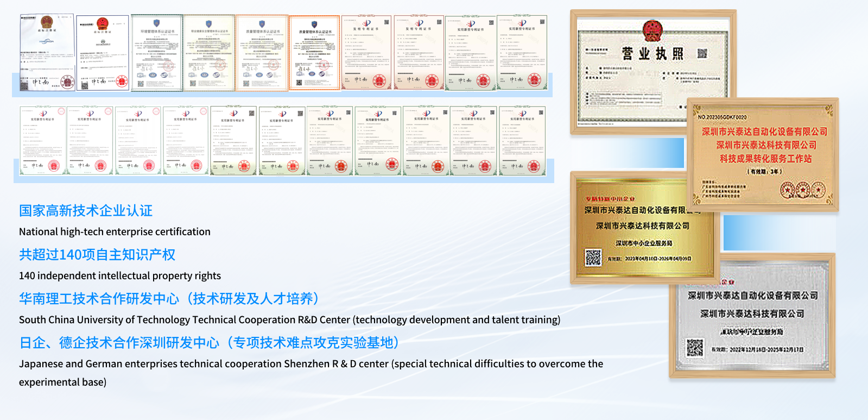Click the national emblem atop the business license
The width and height of the screenshot is (868, 420).
coord(652,30)
